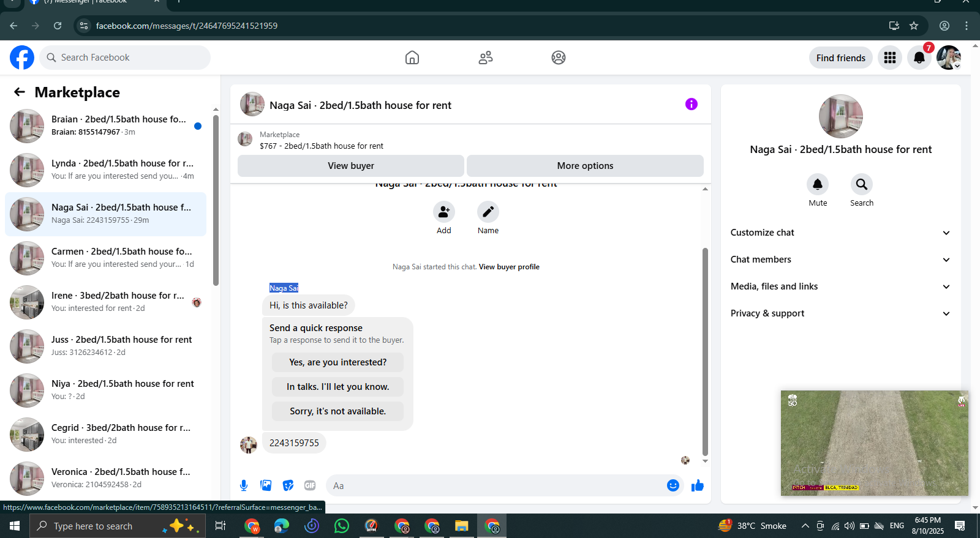Click the chat messages scrollbar thumb
This screenshot has width=980, height=538.
(705, 352)
